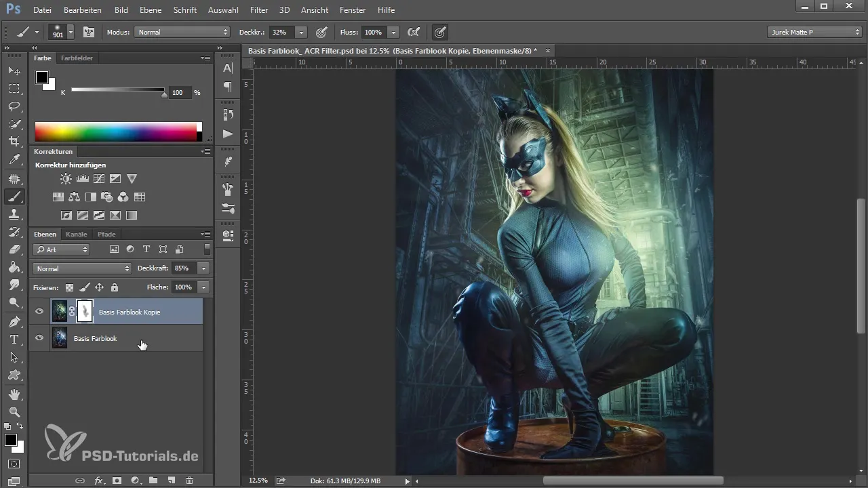Create a new layer group folder

(153, 480)
